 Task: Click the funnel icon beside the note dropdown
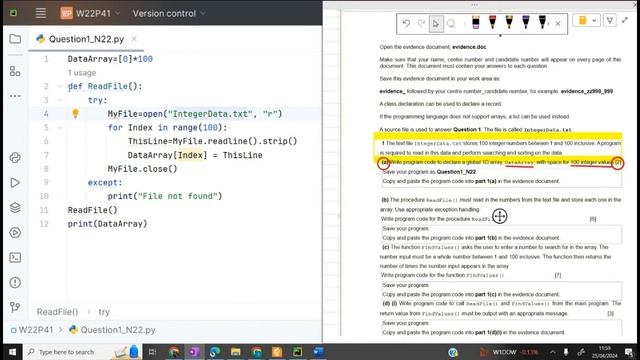[610, 20]
